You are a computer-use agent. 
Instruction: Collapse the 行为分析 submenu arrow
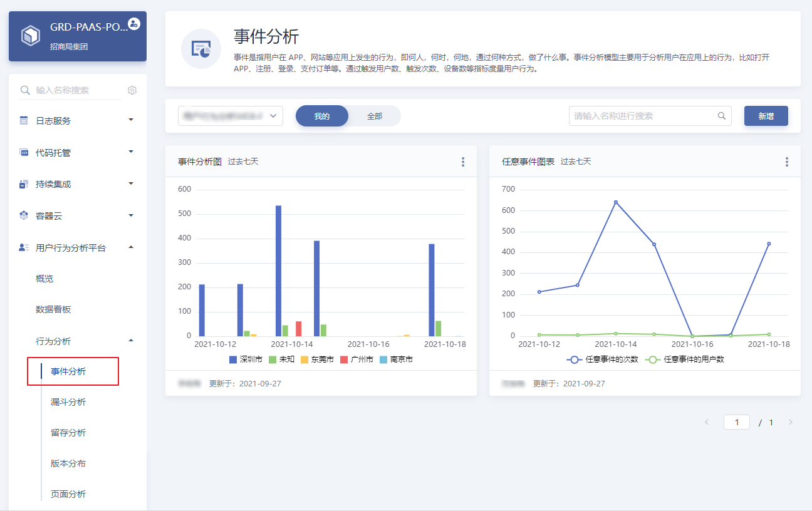(x=131, y=340)
